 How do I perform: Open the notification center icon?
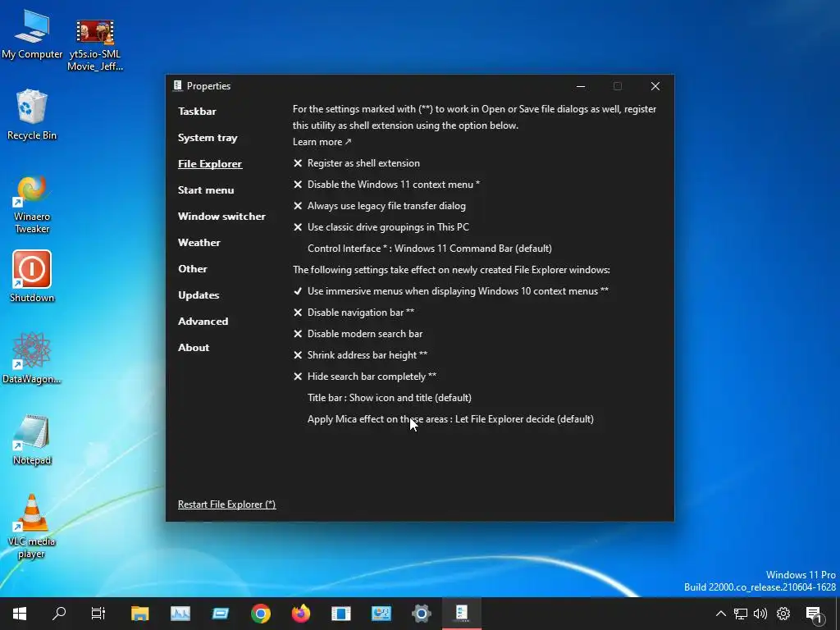pos(814,614)
